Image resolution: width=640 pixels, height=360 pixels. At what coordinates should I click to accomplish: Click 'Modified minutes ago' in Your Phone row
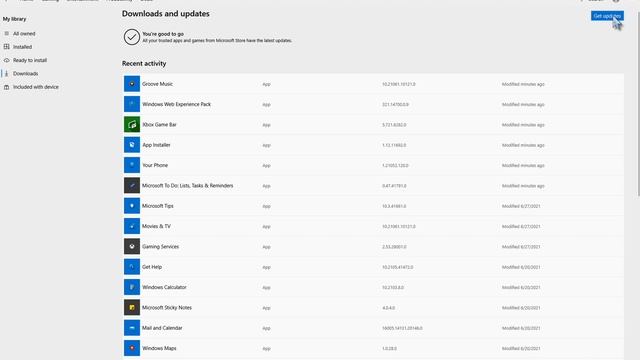click(523, 165)
